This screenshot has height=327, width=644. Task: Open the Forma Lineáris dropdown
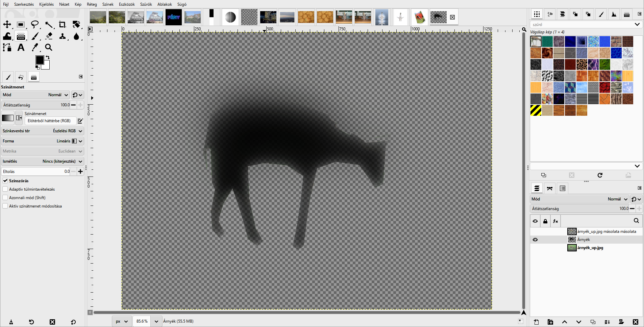coord(43,141)
